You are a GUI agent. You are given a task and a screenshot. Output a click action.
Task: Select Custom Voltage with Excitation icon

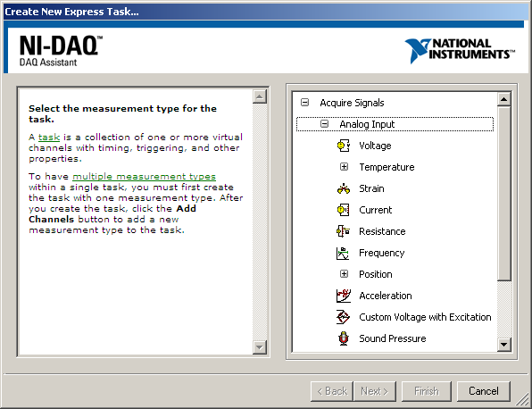click(343, 317)
